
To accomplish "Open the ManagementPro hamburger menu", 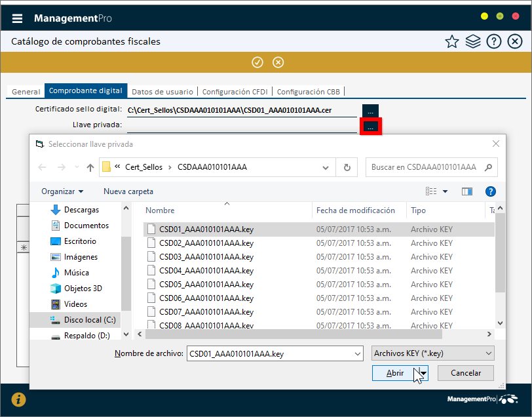I will (17, 18).
